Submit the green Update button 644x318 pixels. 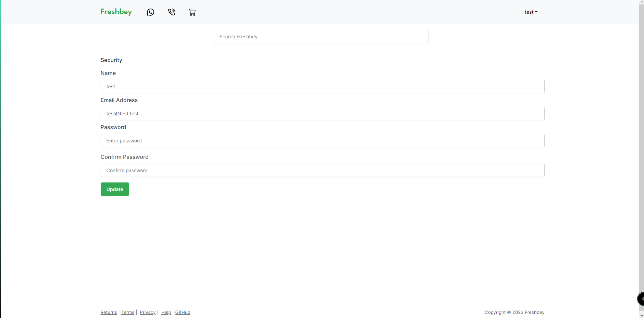click(115, 189)
